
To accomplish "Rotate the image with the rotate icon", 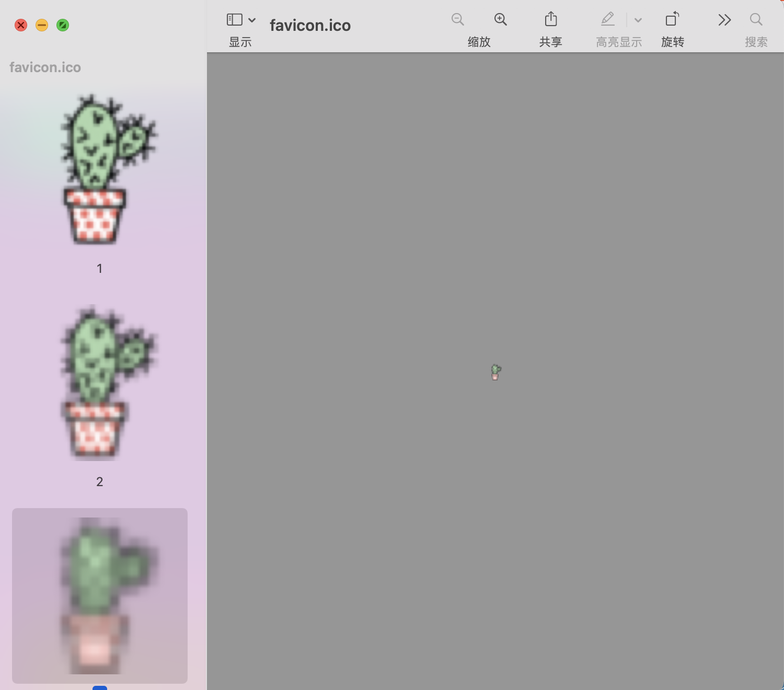I will [672, 20].
